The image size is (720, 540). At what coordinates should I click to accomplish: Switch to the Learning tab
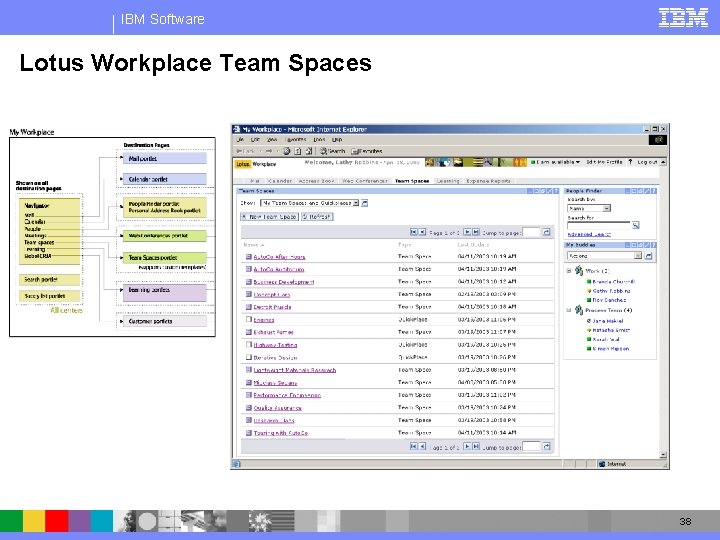click(448, 181)
